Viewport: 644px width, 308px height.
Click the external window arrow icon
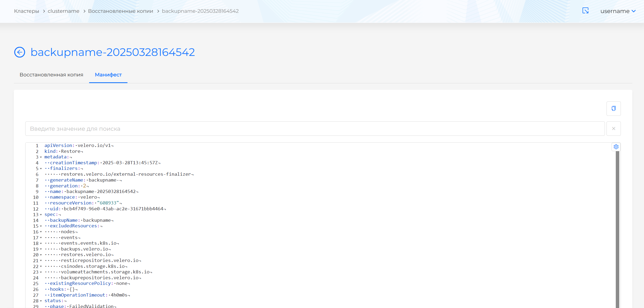click(x=585, y=11)
